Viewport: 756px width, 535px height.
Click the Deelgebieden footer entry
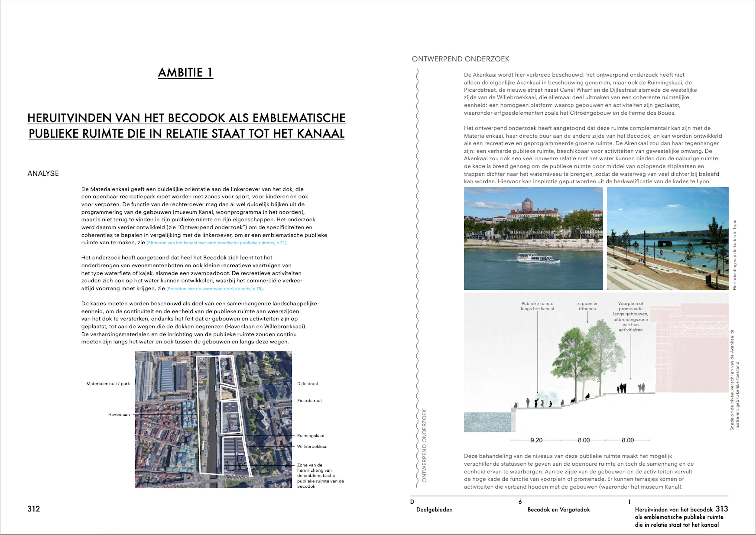[434, 510]
